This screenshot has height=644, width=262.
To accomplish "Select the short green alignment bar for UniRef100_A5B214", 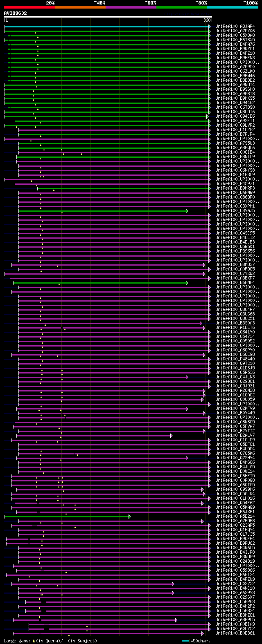I will (68, 517).
